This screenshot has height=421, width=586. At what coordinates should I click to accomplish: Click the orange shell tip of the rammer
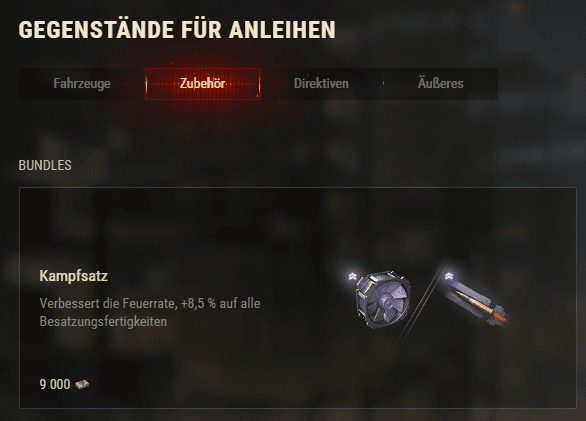pos(499,318)
